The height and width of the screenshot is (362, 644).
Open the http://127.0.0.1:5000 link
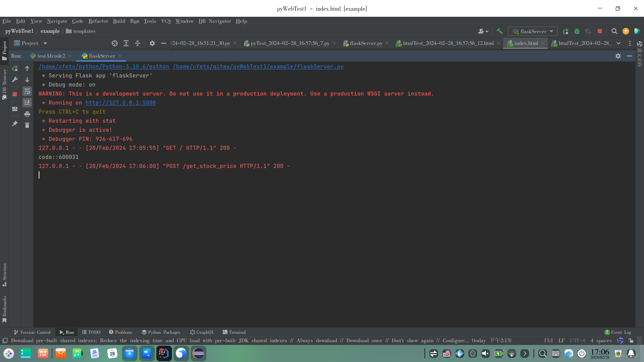click(x=120, y=103)
